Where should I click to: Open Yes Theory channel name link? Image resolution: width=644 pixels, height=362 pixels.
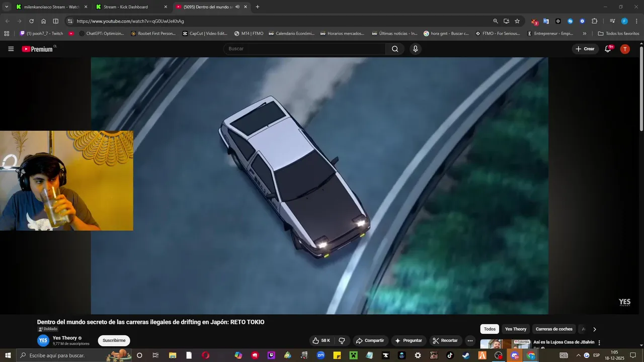(x=65, y=338)
